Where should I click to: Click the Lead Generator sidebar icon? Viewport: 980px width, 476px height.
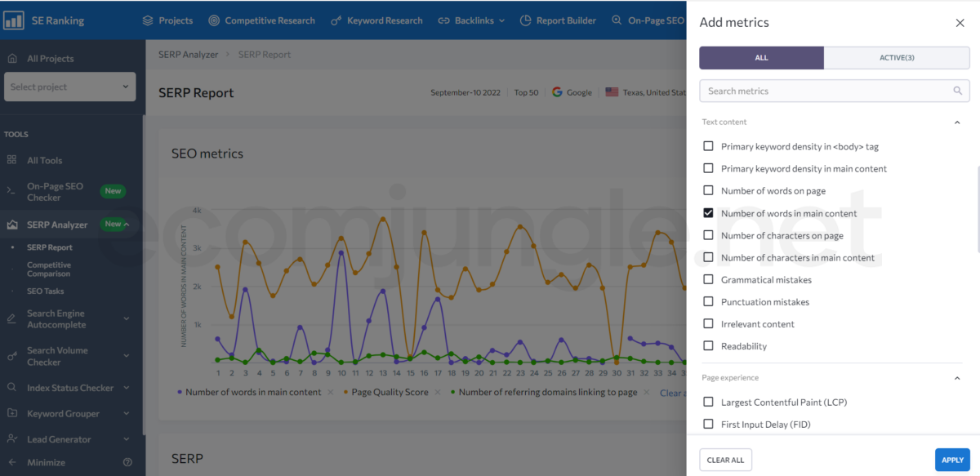tap(11, 439)
